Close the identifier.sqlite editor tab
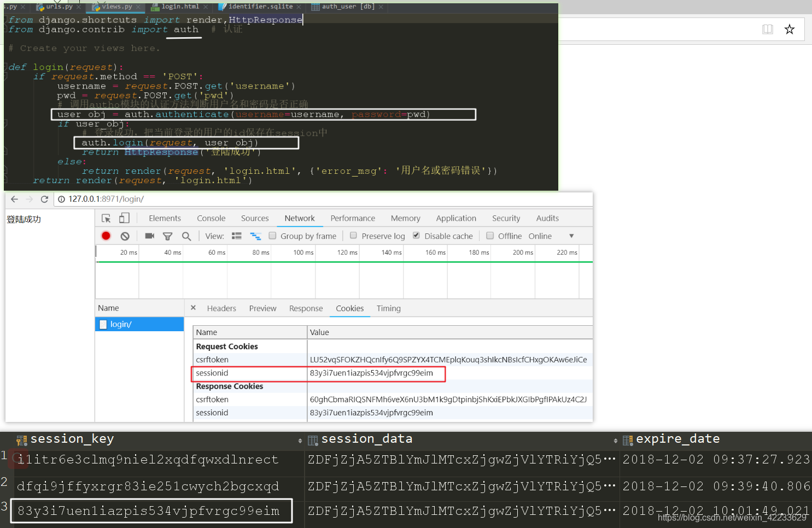 299,7
